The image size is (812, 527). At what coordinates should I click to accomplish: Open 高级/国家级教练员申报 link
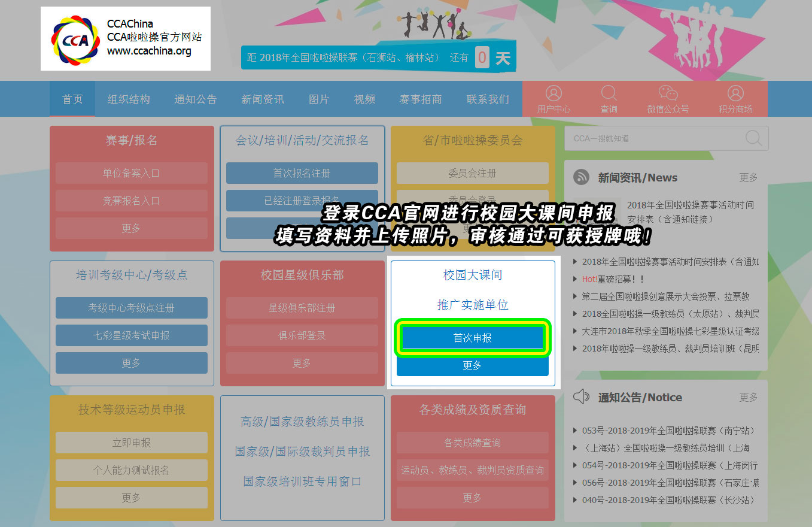click(x=302, y=422)
